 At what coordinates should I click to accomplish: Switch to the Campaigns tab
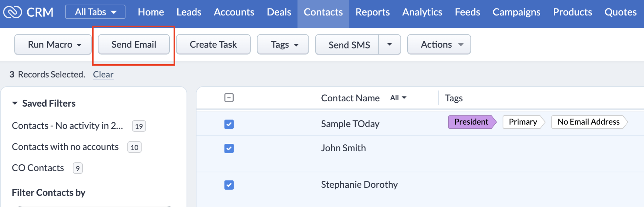click(517, 12)
